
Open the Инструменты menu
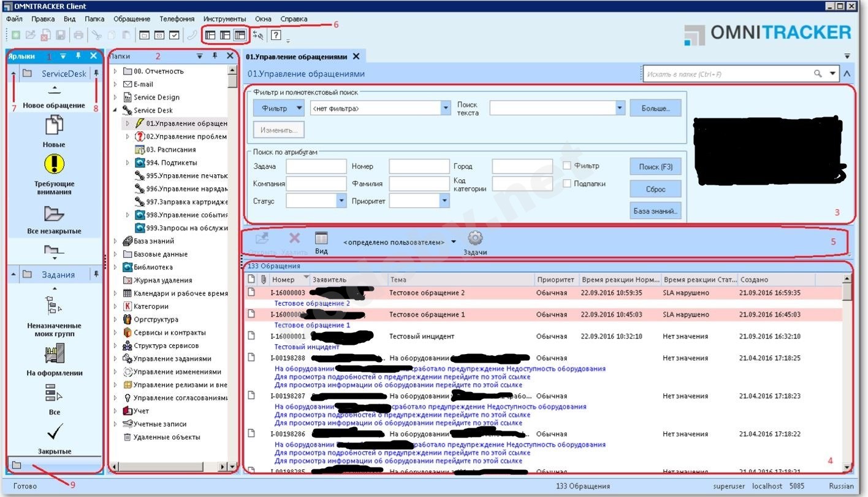coord(224,19)
